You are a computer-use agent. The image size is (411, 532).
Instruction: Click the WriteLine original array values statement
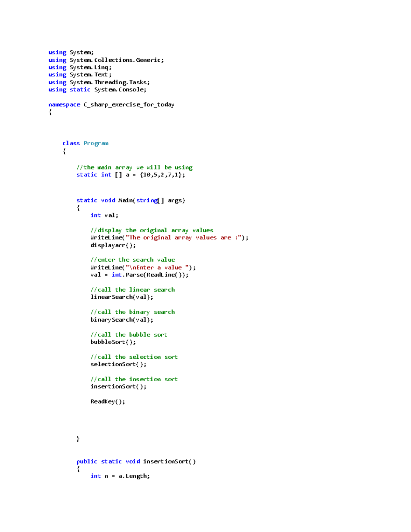170,237
